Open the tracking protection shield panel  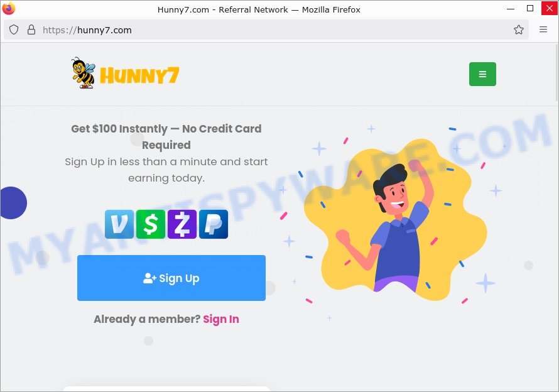click(14, 30)
